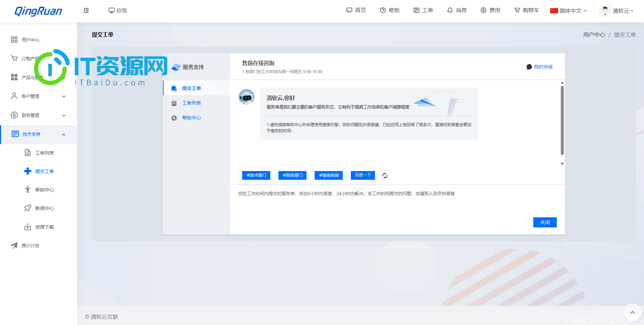The image size is (644, 325).
Task: Open 消息 notifications in top bar
Action: 457,10
